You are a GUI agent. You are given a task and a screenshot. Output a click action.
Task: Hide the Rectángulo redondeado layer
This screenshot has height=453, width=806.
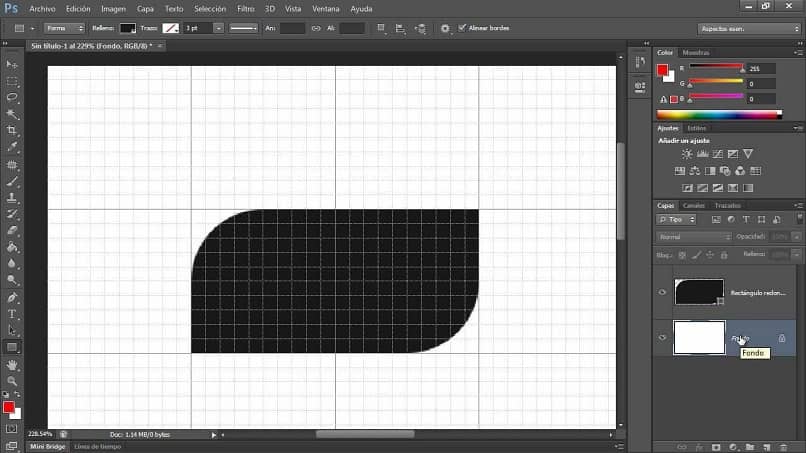click(662, 292)
